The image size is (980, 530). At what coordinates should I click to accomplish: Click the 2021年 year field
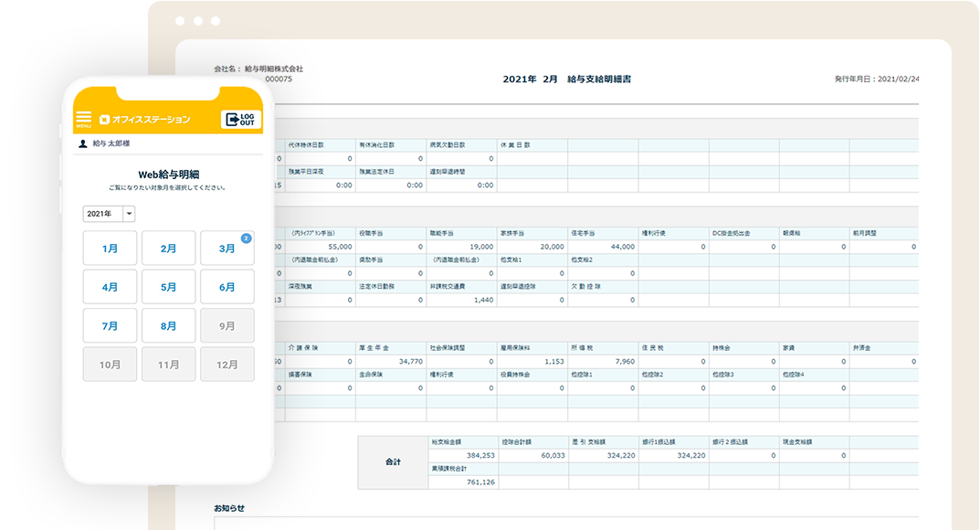pos(101,214)
